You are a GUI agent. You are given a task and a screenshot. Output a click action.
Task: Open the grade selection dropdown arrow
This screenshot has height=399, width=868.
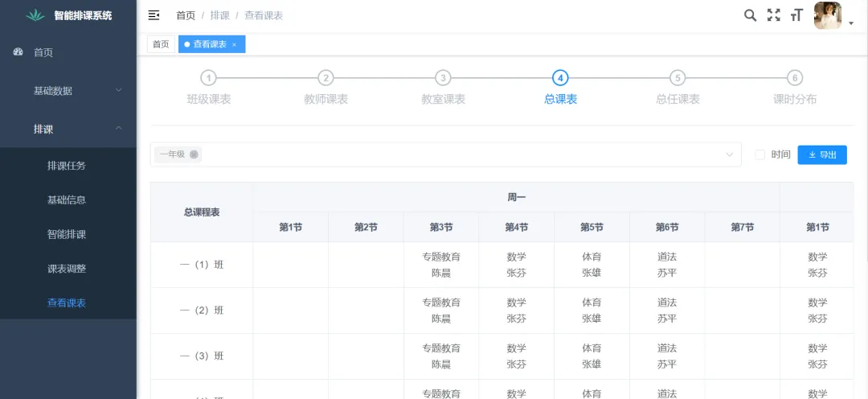coord(730,154)
